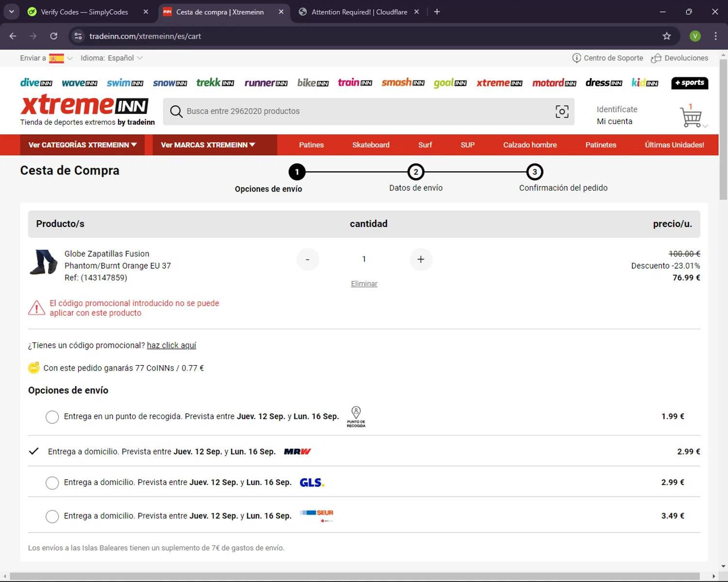The height and width of the screenshot is (582, 728).
Task: Click 'haz click aquí' promo code link
Action: click(171, 345)
